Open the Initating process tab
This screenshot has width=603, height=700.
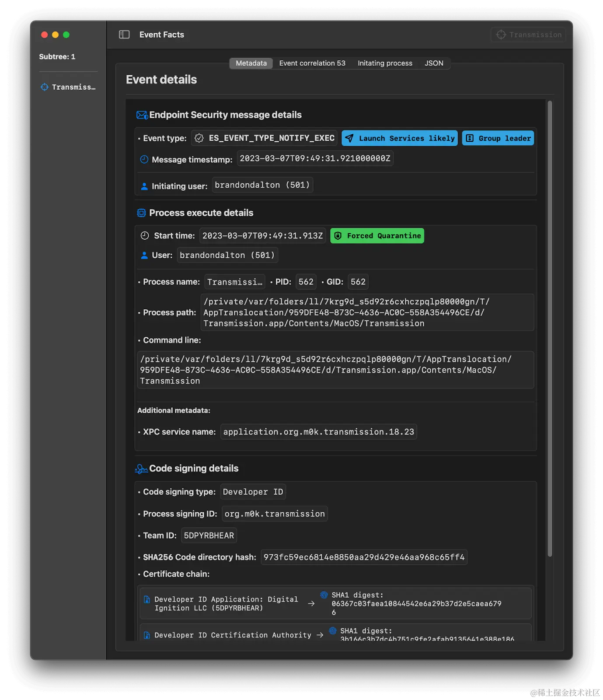pos(385,63)
